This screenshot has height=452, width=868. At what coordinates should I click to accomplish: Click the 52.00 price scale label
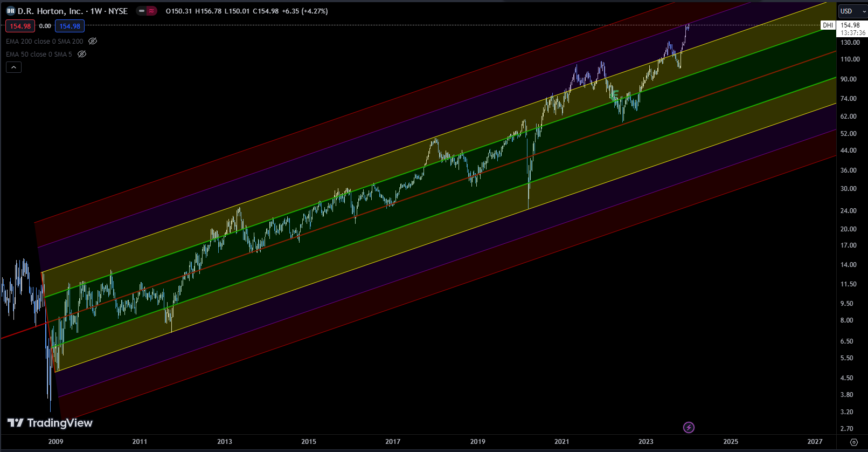(x=849, y=134)
